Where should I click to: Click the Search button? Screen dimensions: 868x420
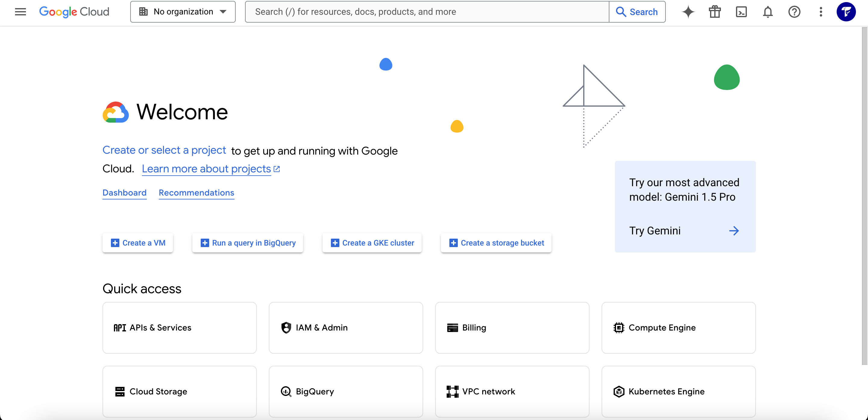tap(637, 12)
